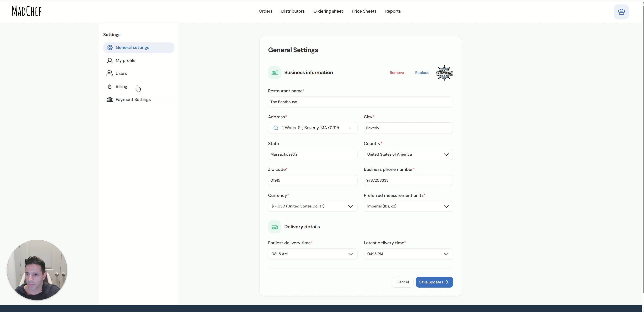The height and width of the screenshot is (312, 644).
Task: Click the Business information heading text
Action: [x=309, y=73]
